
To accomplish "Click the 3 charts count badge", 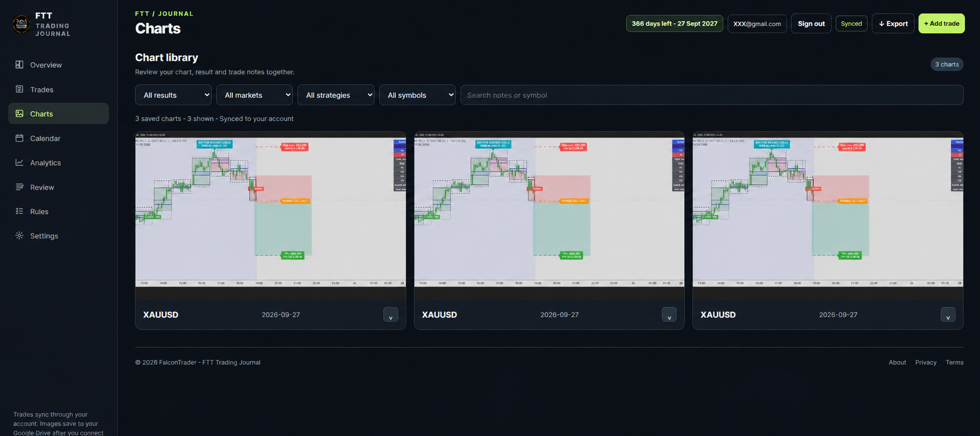I will click(x=947, y=64).
